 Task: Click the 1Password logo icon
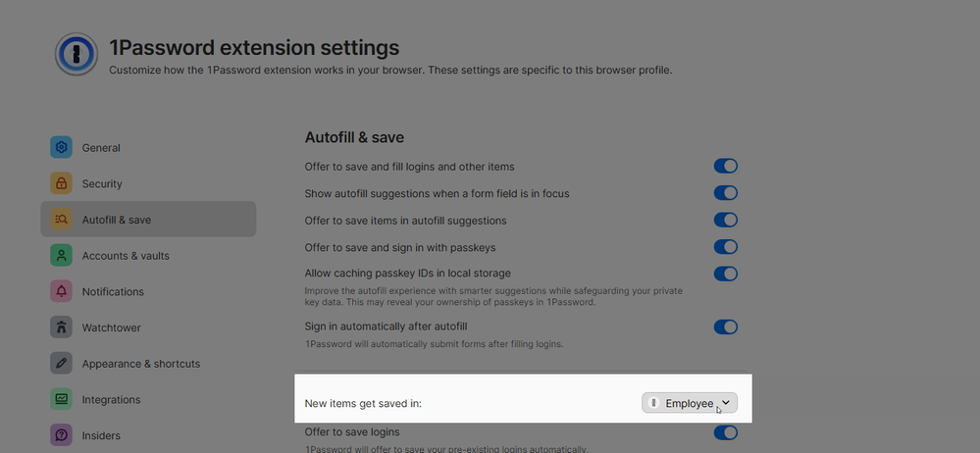click(77, 54)
